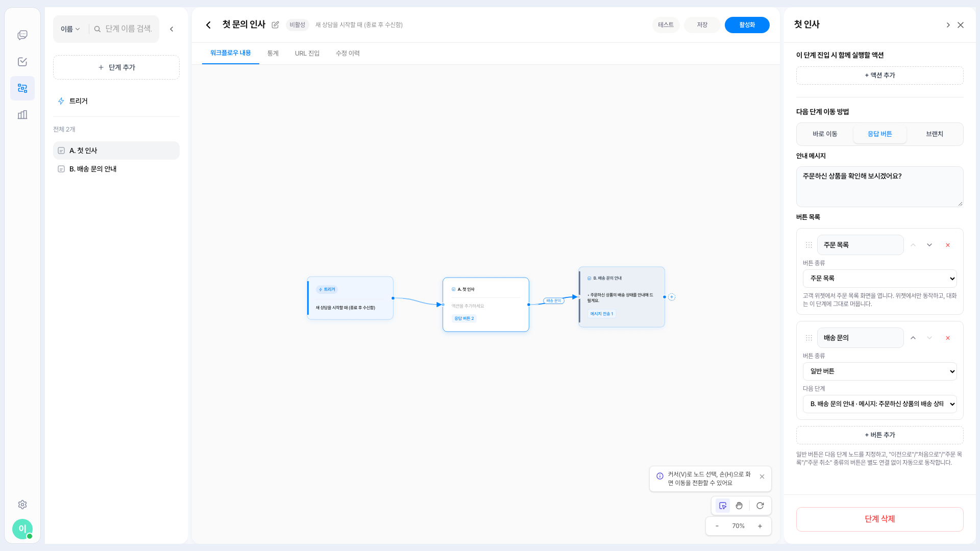
Task: Switch to the 수정 이력 tab
Action: tap(348, 54)
